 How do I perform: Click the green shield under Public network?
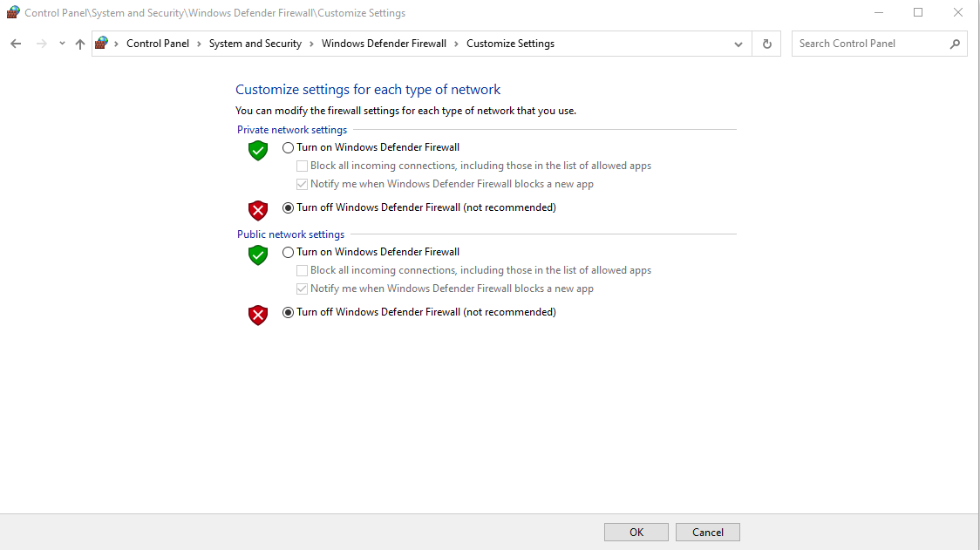258,255
